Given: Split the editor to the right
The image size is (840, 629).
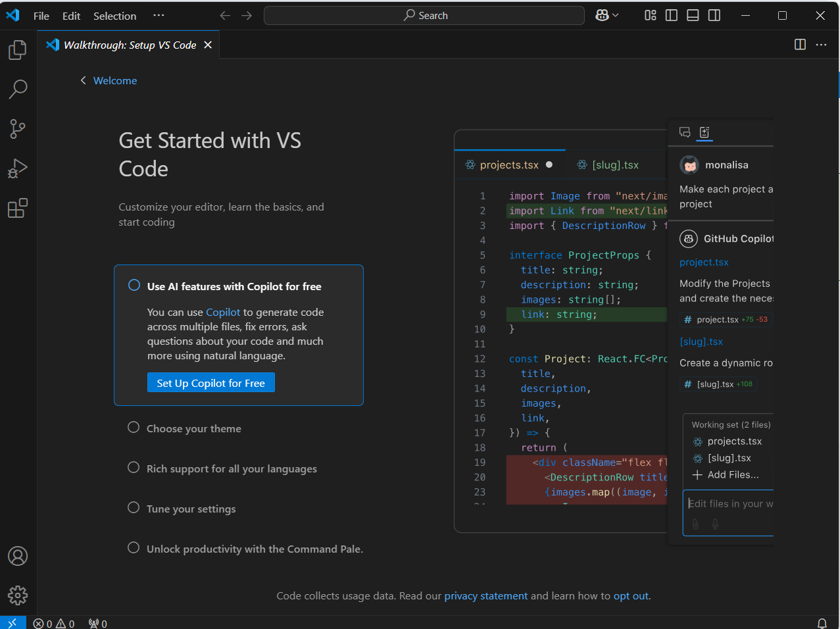Looking at the screenshot, I should 800,45.
